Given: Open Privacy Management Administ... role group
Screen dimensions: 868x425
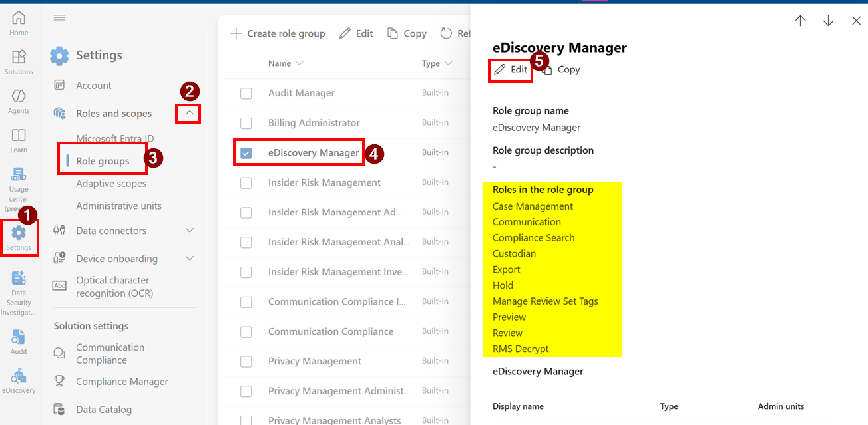Looking at the screenshot, I should click(339, 391).
